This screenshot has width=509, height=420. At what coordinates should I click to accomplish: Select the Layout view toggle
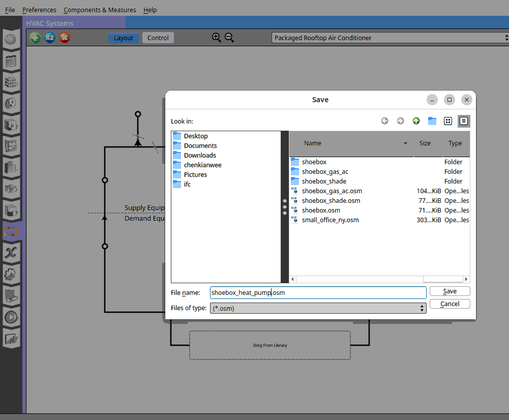(x=124, y=38)
